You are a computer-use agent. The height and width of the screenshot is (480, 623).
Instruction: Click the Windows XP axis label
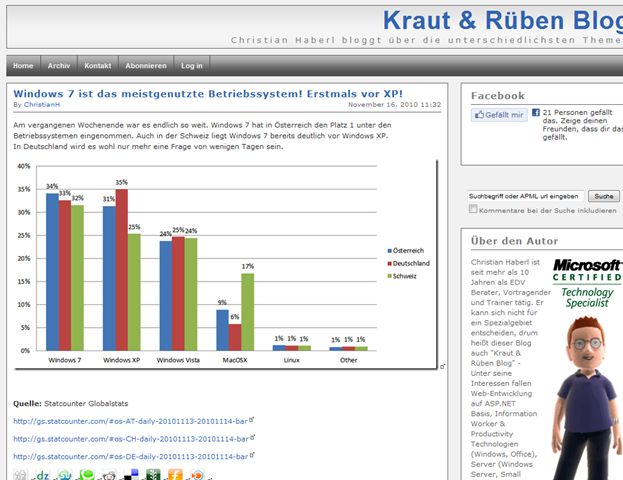tap(122, 360)
